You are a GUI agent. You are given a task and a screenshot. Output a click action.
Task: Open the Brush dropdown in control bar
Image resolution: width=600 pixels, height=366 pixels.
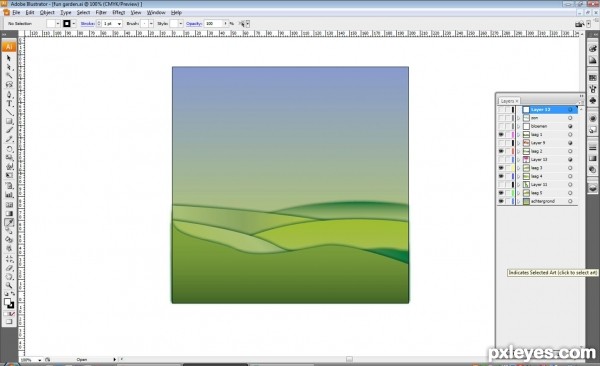point(151,24)
